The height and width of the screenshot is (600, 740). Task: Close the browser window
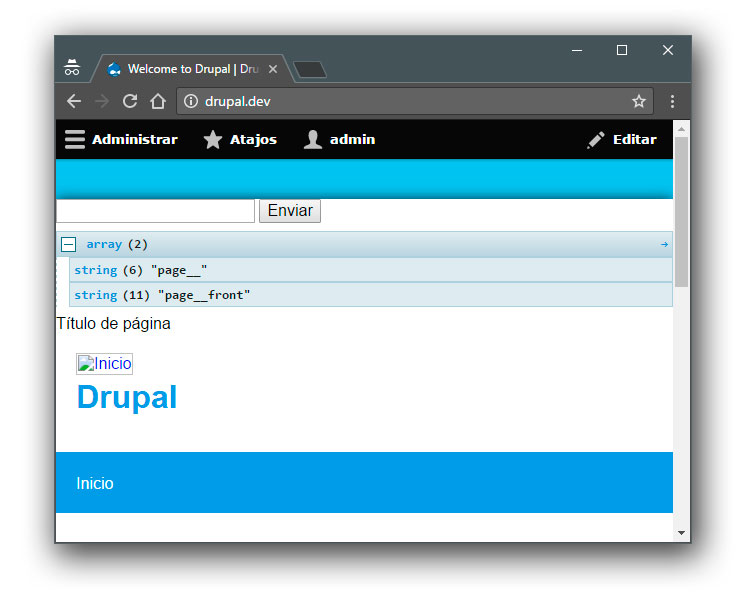coord(667,50)
